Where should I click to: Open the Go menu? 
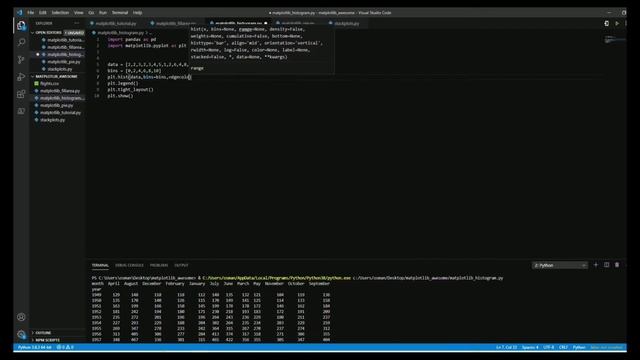click(x=91, y=13)
